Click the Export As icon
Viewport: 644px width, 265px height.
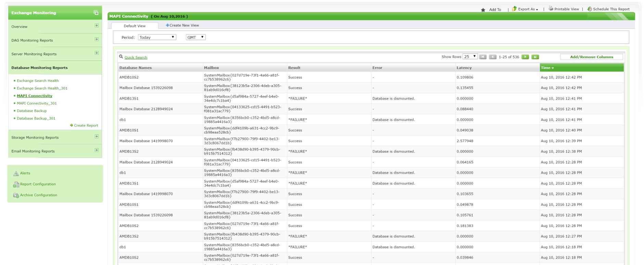(514, 9)
